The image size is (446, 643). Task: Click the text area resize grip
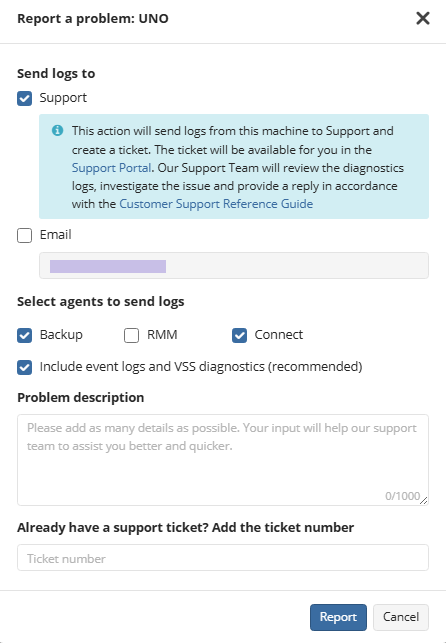point(424,500)
